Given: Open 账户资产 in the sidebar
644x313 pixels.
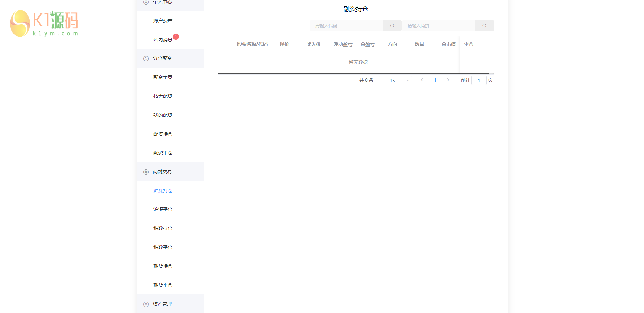Looking at the screenshot, I should tap(170, 21).
